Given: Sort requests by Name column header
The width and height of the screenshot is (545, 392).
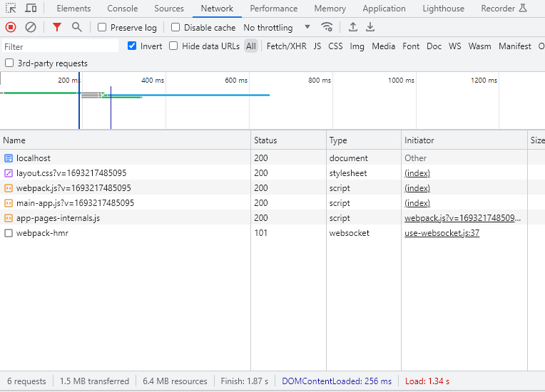Looking at the screenshot, I should [x=125, y=140].
